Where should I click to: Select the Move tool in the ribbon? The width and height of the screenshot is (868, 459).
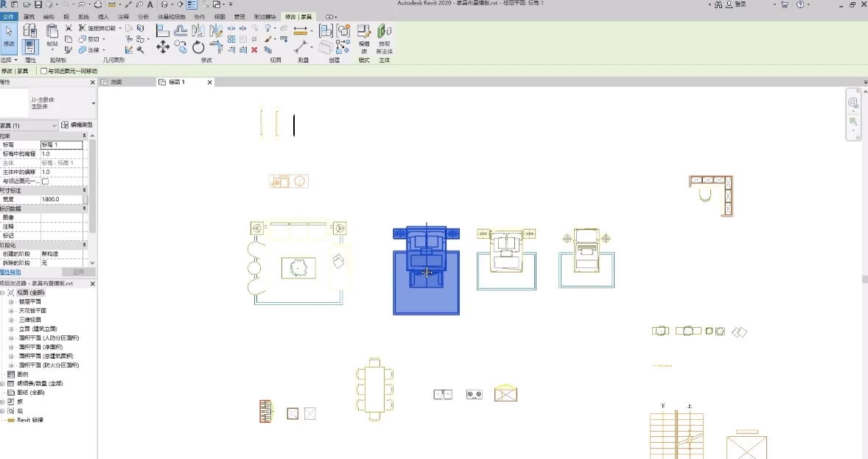tap(162, 47)
